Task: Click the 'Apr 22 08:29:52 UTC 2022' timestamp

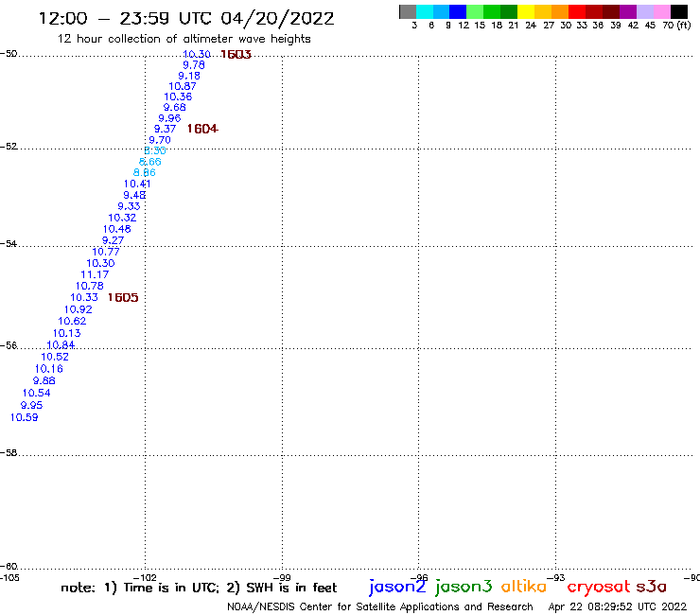Action: tap(618, 607)
